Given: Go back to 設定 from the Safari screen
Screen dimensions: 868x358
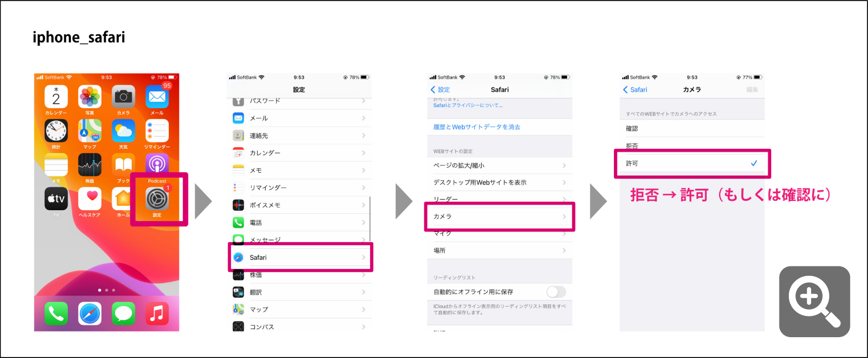Looking at the screenshot, I should pos(440,89).
